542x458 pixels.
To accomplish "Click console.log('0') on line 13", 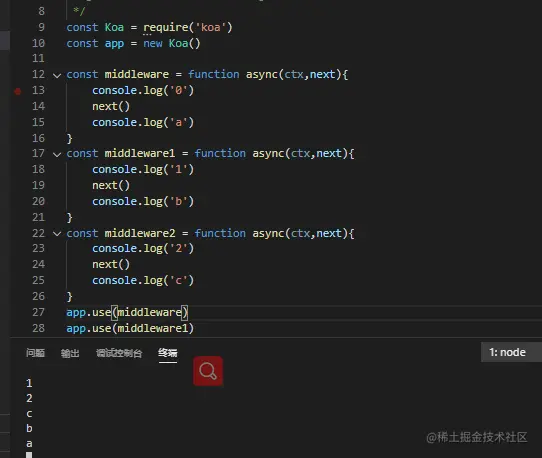I will click(143, 91).
